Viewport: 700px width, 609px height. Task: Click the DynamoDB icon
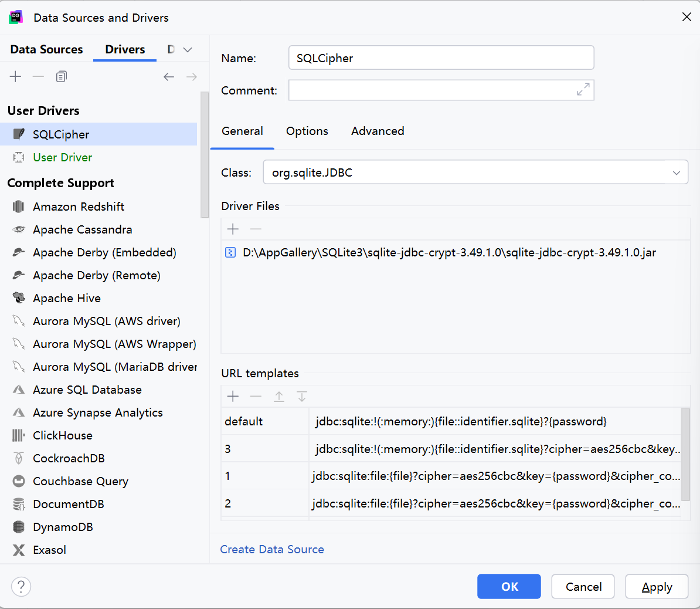(19, 527)
